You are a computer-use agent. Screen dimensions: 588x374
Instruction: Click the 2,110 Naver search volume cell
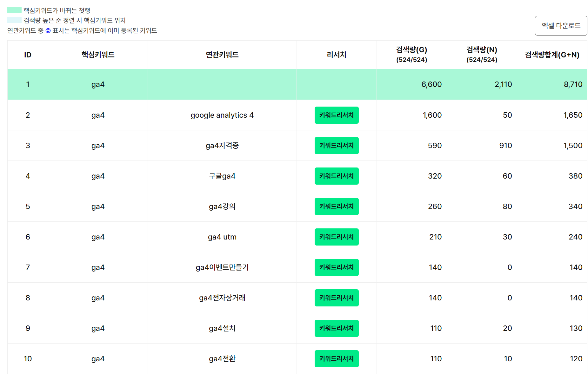coord(482,84)
